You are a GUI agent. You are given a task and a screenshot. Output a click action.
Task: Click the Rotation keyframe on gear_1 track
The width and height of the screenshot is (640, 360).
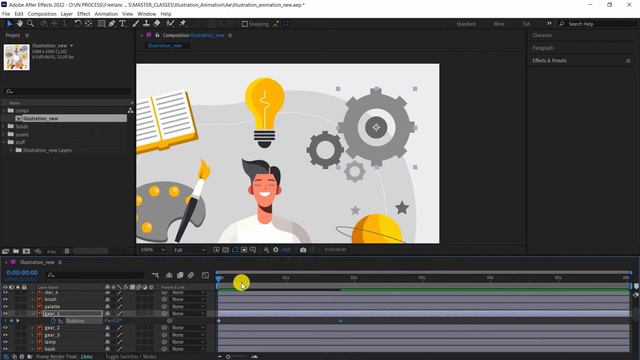(x=340, y=321)
